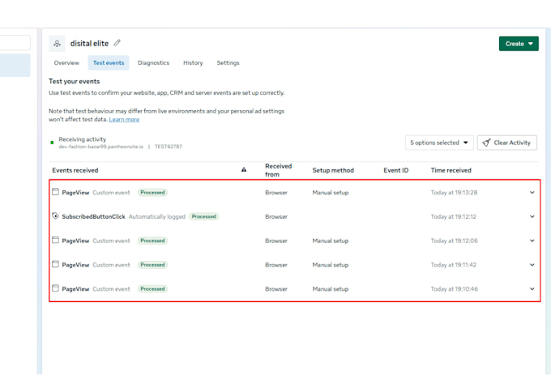Click Browser in the SubscribedButtonClick row
This screenshot has height=392, width=551.
point(276,217)
